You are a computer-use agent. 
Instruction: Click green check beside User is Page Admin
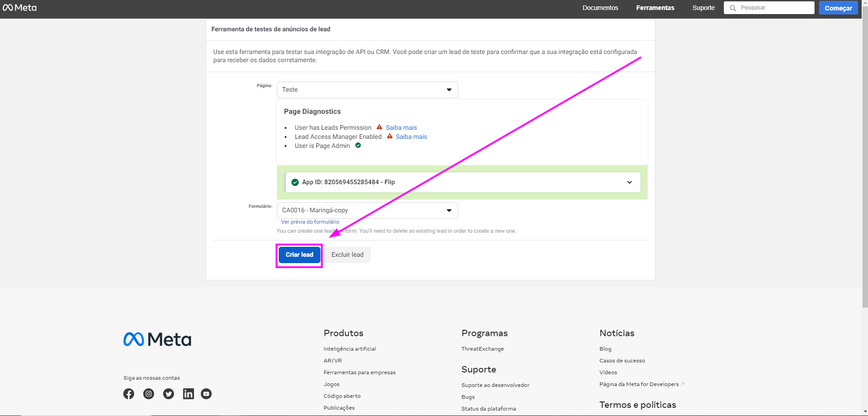pyautogui.click(x=358, y=146)
